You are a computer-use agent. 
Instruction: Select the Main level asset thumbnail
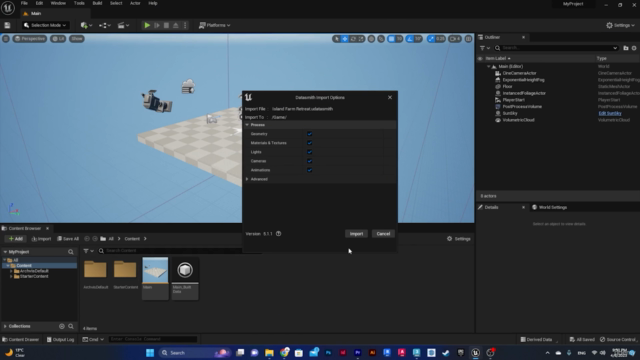[155, 278]
